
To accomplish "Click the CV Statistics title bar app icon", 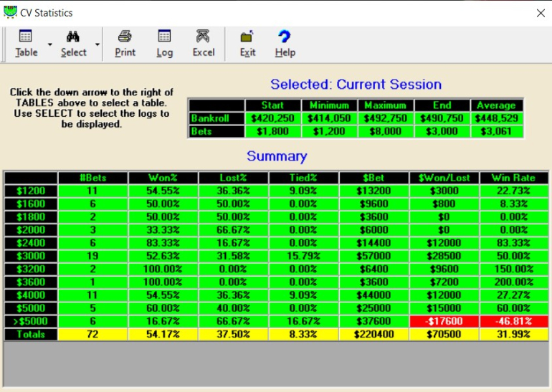I will [10, 12].
